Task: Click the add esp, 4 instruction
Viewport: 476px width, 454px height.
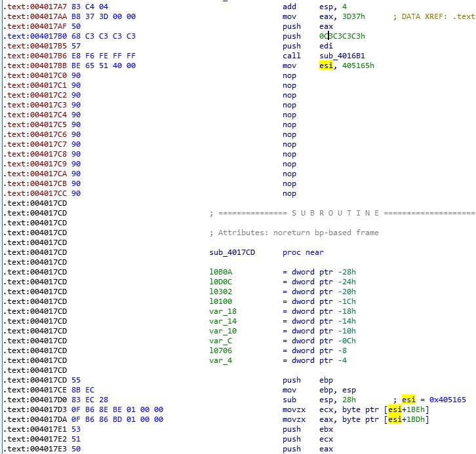Action: click(x=315, y=7)
